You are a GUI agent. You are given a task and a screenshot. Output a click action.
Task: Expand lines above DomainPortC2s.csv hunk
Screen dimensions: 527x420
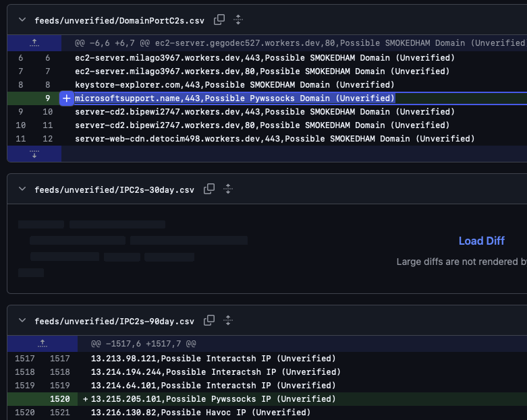[x=34, y=43]
